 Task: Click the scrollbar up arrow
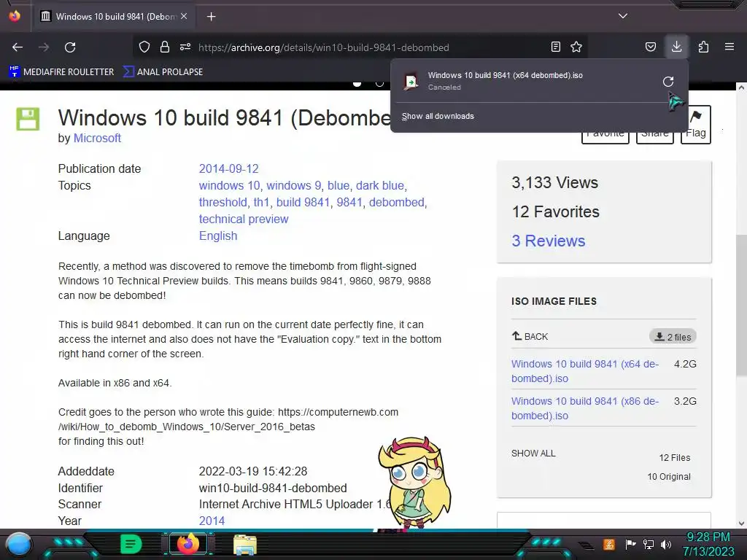[741, 87]
